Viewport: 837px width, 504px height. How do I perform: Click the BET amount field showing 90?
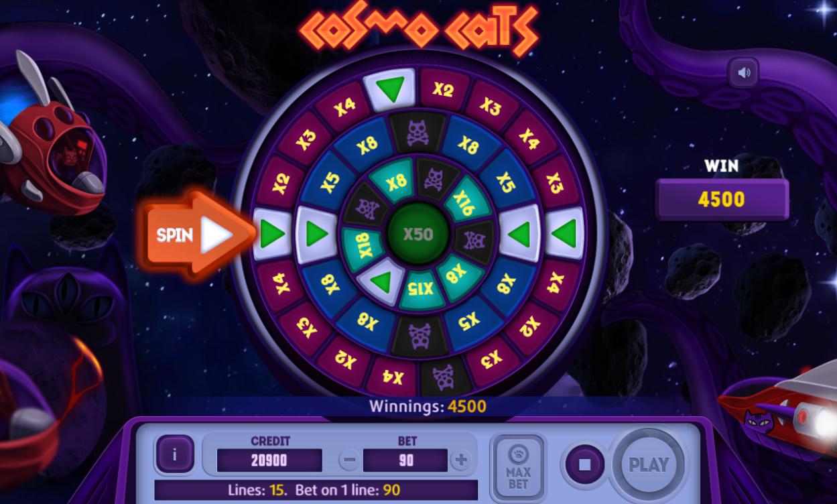(405, 460)
